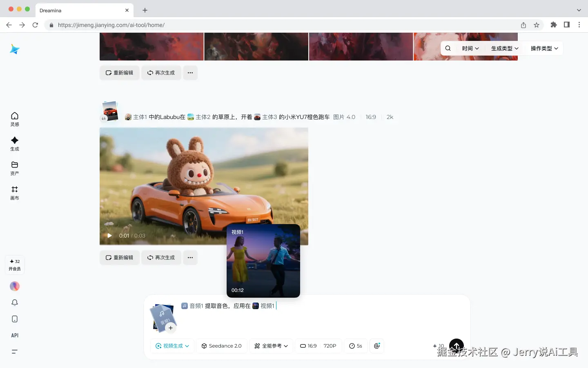Click the share page icon in address bar

pos(523,25)
